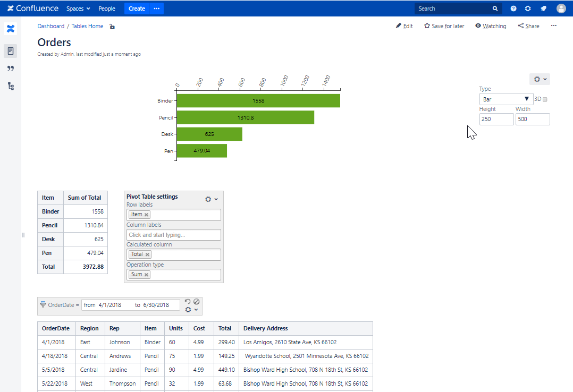
Task: Expand the chart settings gear dropdown
Action: tap(540, 79)
